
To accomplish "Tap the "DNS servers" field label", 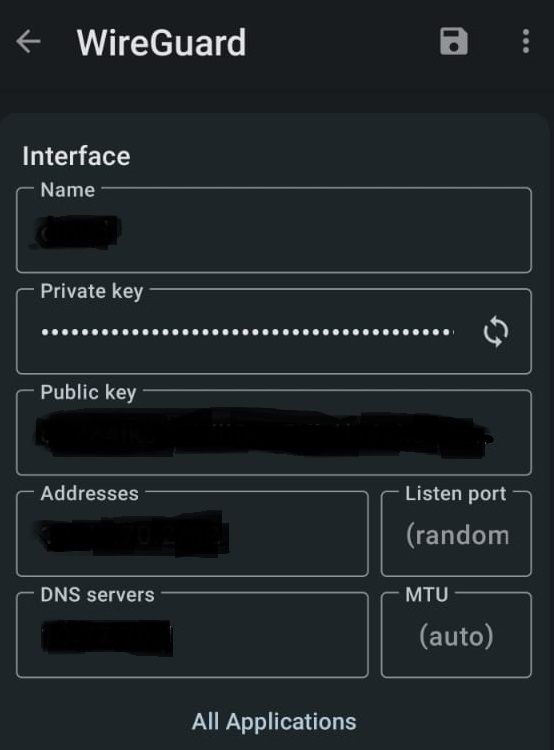I will tap(98, 595).
